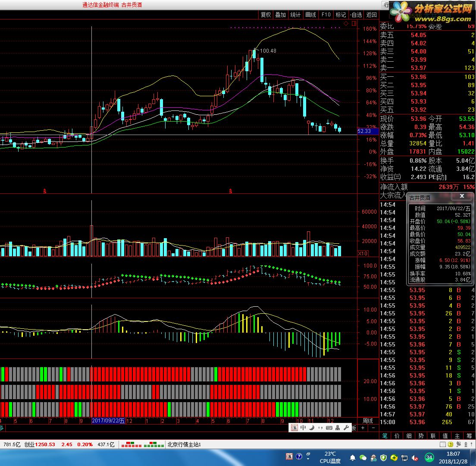Click the green market breadth indicator
This screenshot has height=466, width=476.
153,444
